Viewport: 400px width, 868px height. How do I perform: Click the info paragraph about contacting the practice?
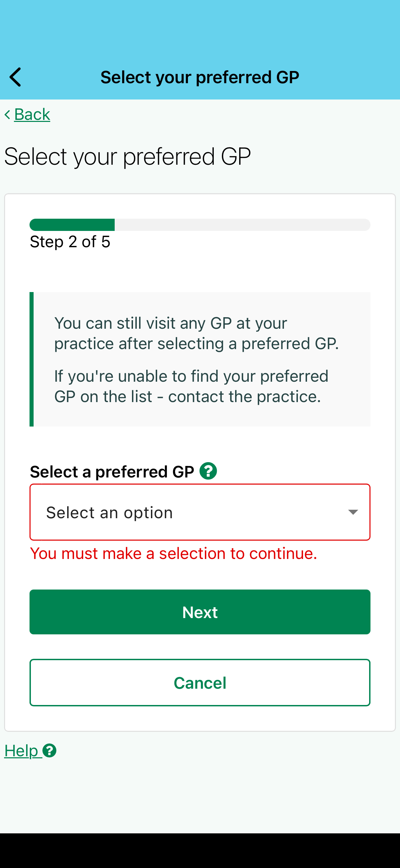point(191,386)
